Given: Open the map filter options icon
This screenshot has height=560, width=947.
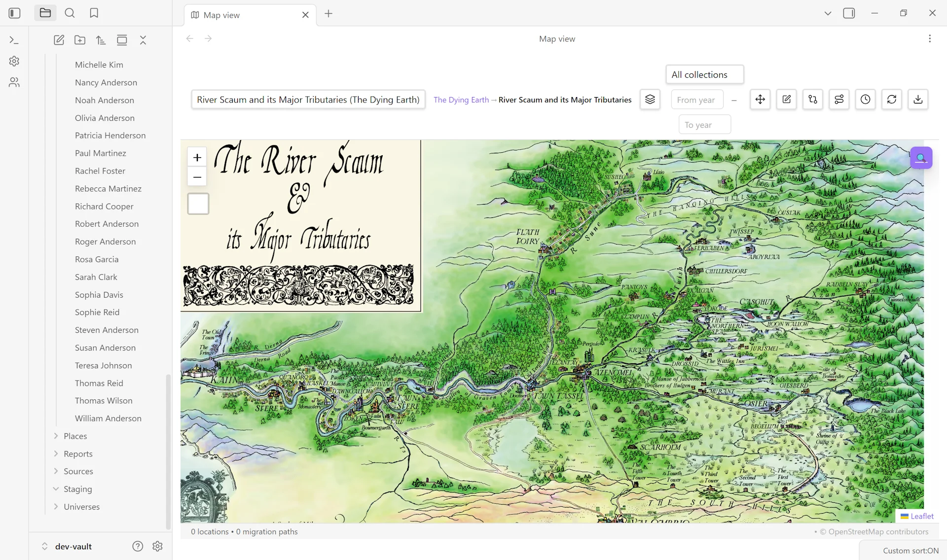Looking at the screenshot, I should click(839, 100).
